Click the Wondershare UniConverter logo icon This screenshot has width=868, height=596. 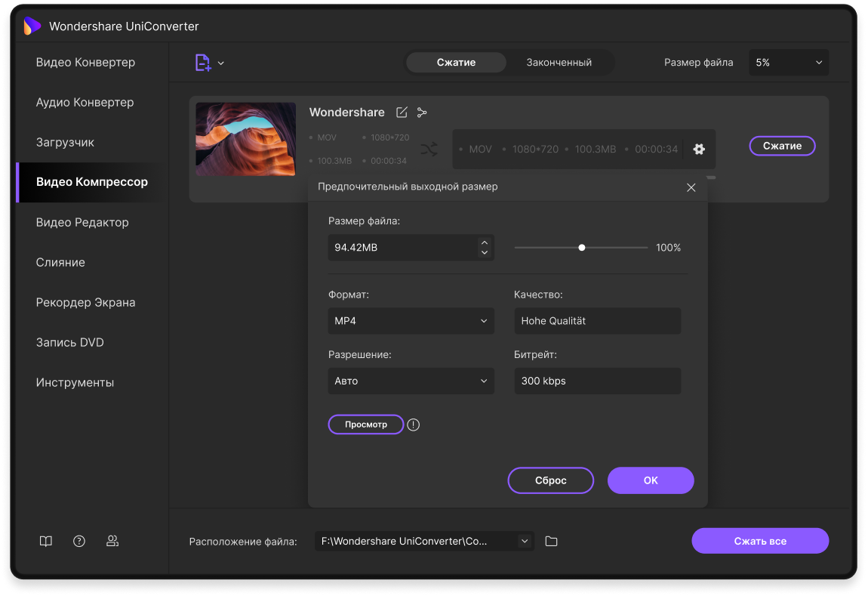coord(32,26)
